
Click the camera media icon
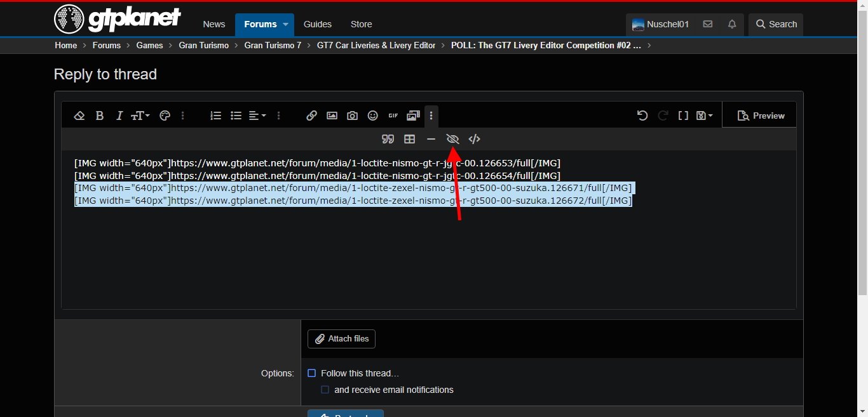point(352,116)
